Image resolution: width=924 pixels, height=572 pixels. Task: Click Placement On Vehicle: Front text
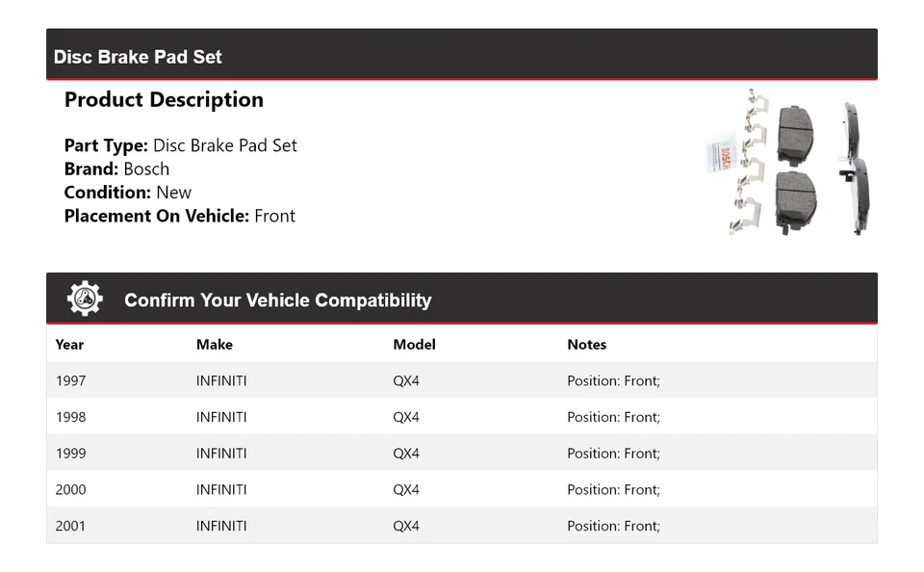179,217
